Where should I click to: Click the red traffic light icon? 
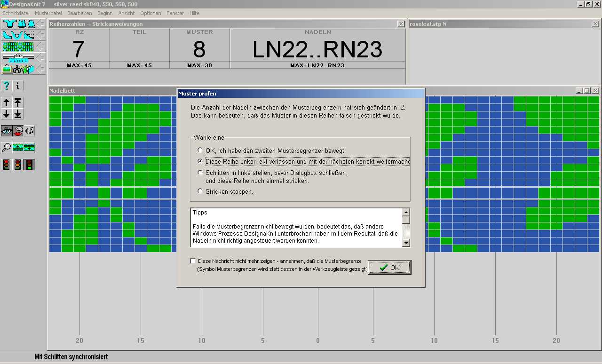pos(7,165)
